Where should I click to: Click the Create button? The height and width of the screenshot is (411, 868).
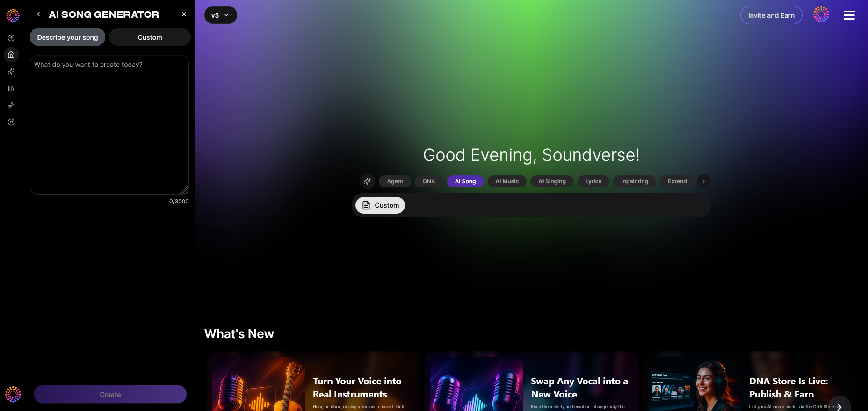(110, 395)
